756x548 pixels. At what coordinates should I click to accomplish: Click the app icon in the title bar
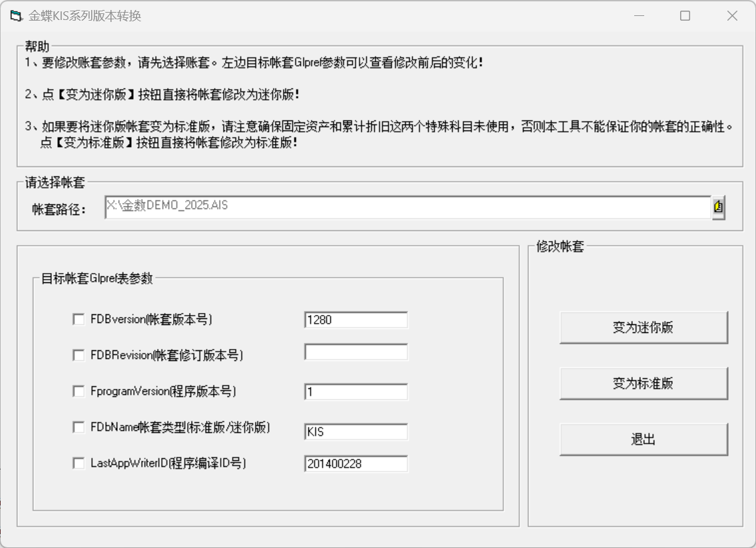click(x=16, y=16)
